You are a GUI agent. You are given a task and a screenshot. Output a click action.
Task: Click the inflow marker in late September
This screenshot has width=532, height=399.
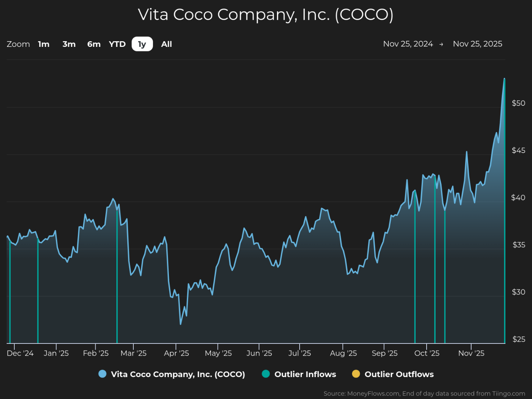(415, 268)
